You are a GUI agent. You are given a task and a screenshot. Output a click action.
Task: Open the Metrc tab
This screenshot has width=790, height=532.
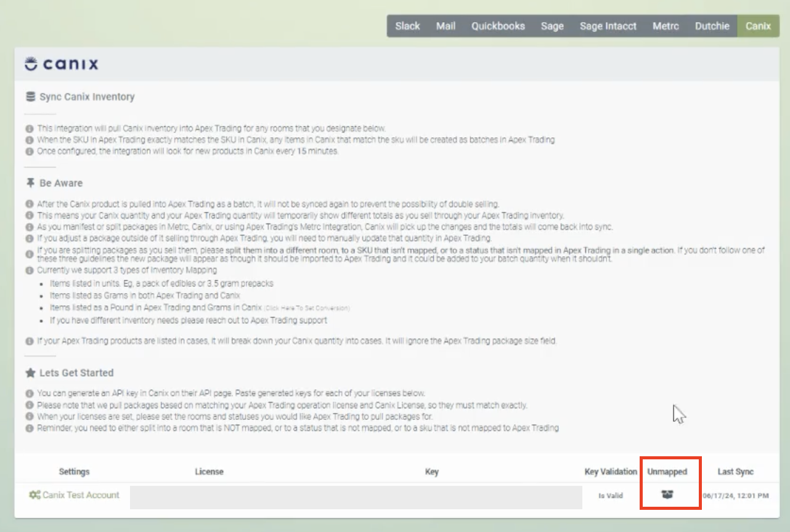[666, 26]
